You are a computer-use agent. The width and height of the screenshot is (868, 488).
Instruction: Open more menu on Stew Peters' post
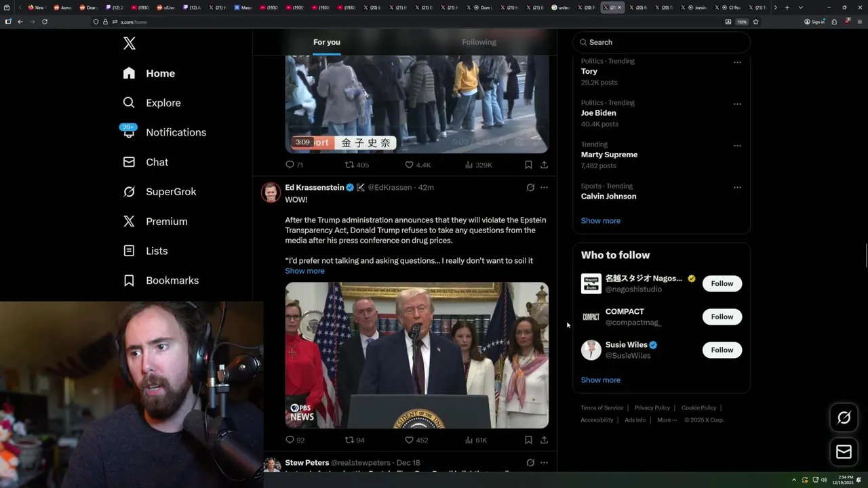[x=544, y=463]
